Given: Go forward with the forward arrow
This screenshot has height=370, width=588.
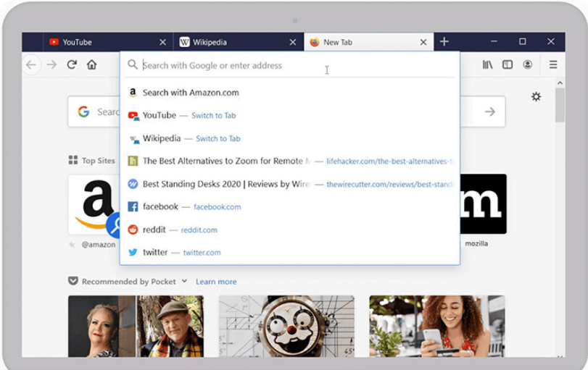Looking at the screenshot, I should click(x=51, y=64).
